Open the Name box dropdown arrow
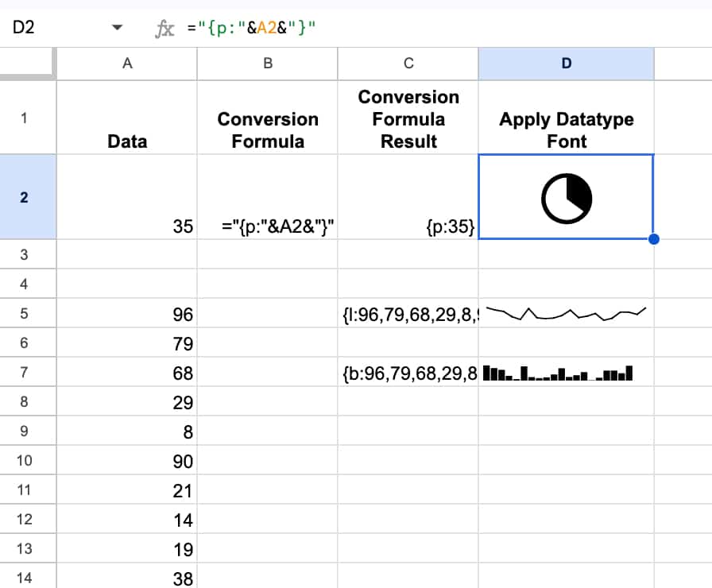 (x=117, y=28)
